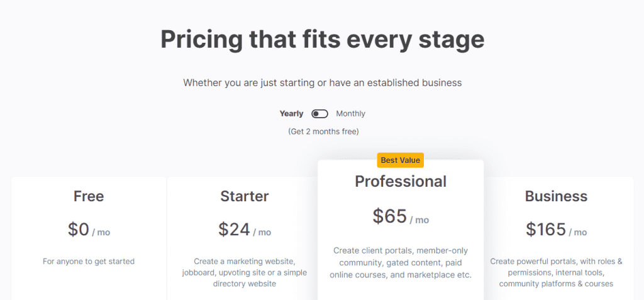Viewport: 644px width, 300px height.
Task: Toggle the Yearly/Monthly billing switch
Action: [319, 114]
